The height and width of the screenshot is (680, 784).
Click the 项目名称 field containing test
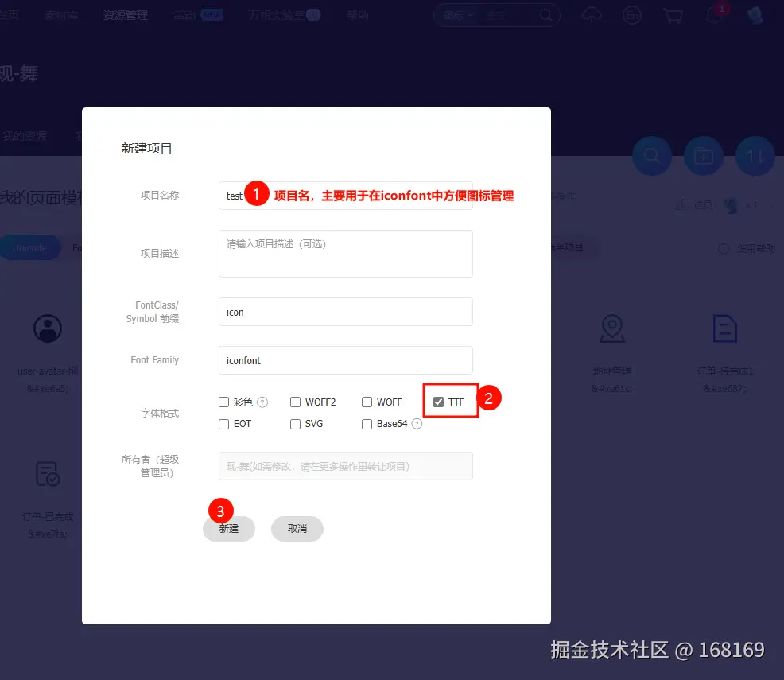point(346,196)
